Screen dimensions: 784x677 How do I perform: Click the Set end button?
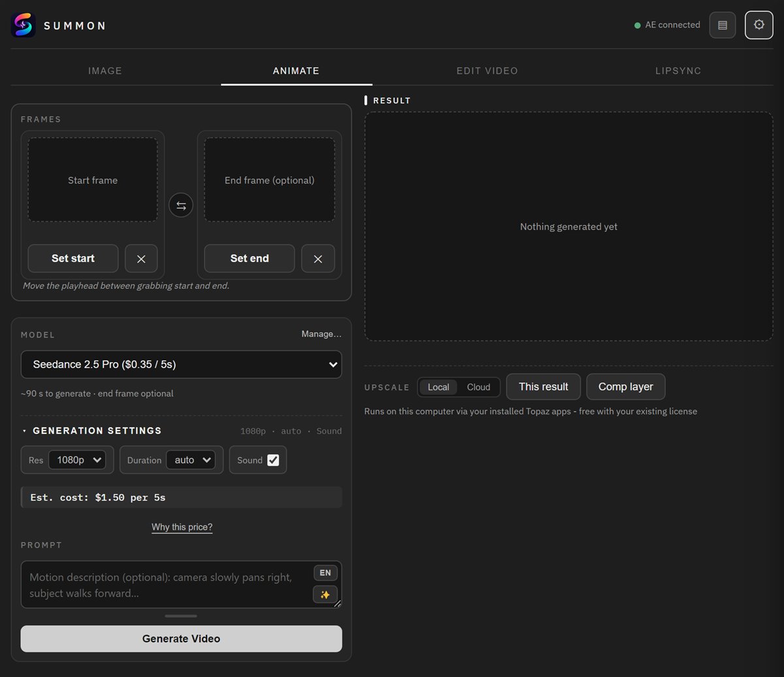click(250, 259)
